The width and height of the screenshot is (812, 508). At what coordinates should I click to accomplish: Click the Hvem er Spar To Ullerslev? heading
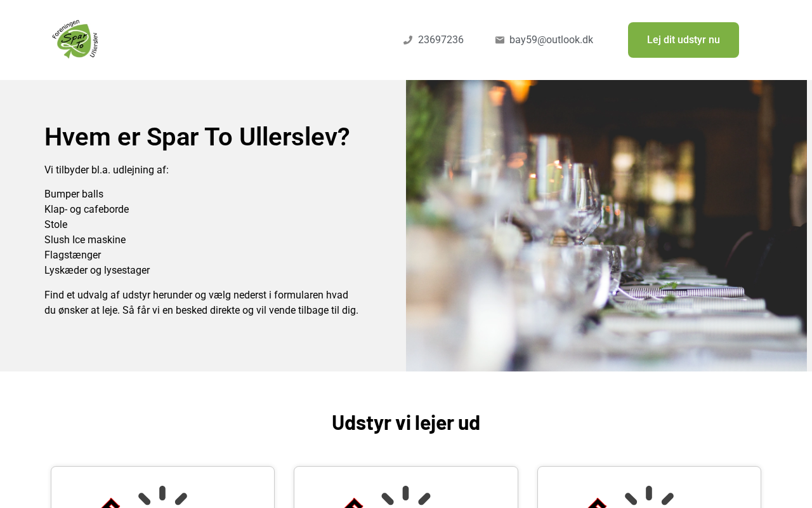tap(197, 137)
